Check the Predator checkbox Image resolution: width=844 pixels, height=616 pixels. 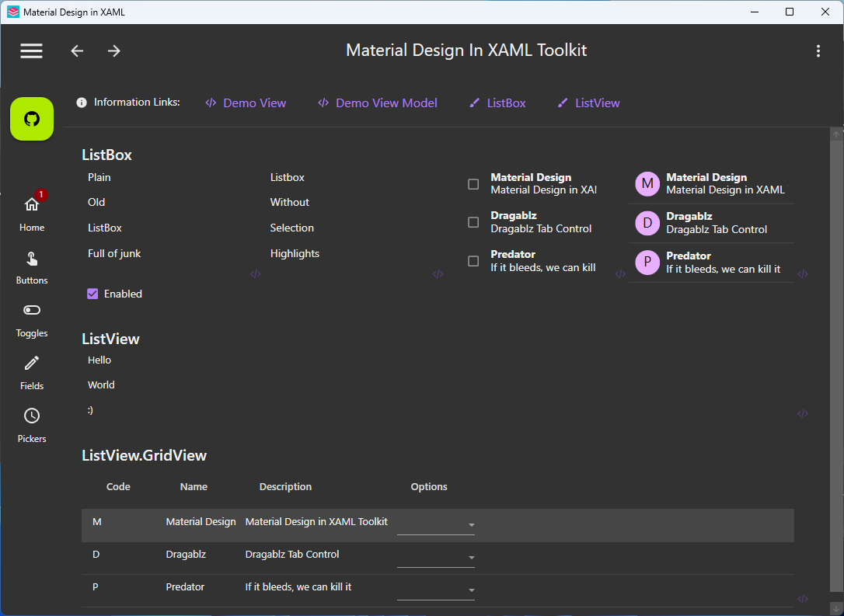click(x=473, y=261)
